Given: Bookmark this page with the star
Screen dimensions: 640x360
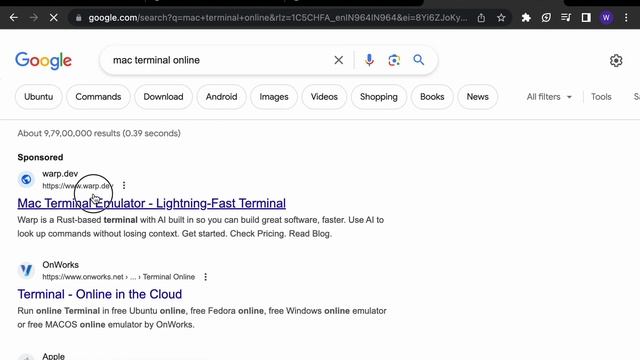Looking at the screenshot, I should pyautogui.click(x=501, y=18).
